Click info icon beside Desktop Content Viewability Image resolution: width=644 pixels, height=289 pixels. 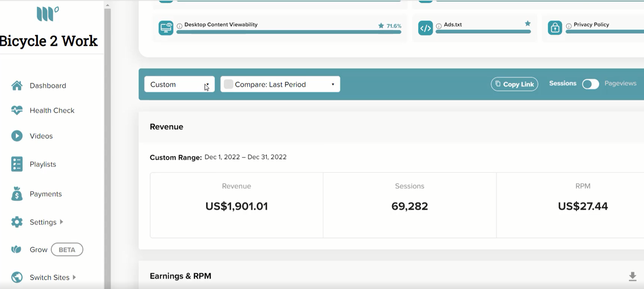pyautogui.click(x=180, y=26)
